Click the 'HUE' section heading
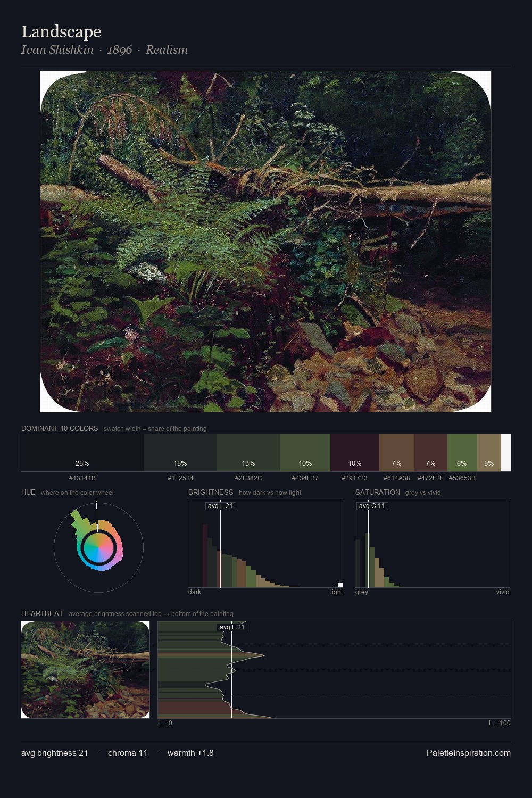The width and height of the screenshot is (532, 798). point(28,492)
